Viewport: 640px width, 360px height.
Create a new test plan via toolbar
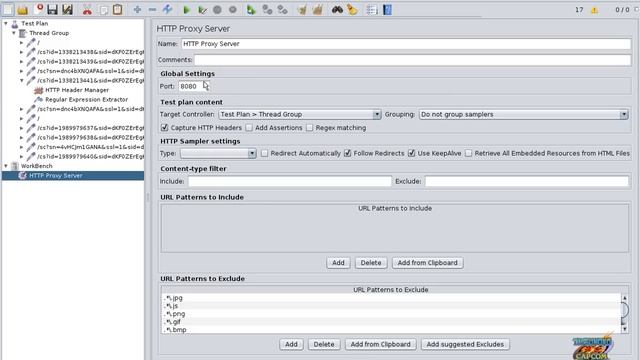click(x=8, y=9)
